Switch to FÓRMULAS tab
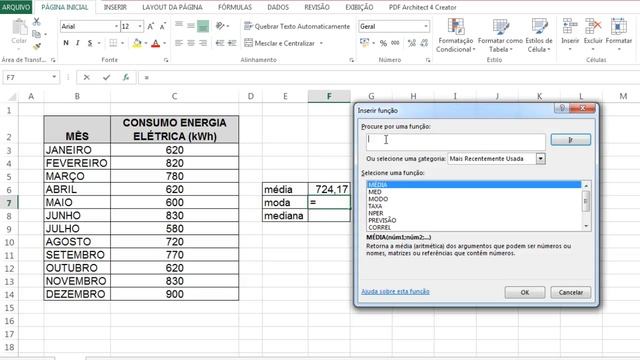640x360 pixels. click(x=235, y=7)
